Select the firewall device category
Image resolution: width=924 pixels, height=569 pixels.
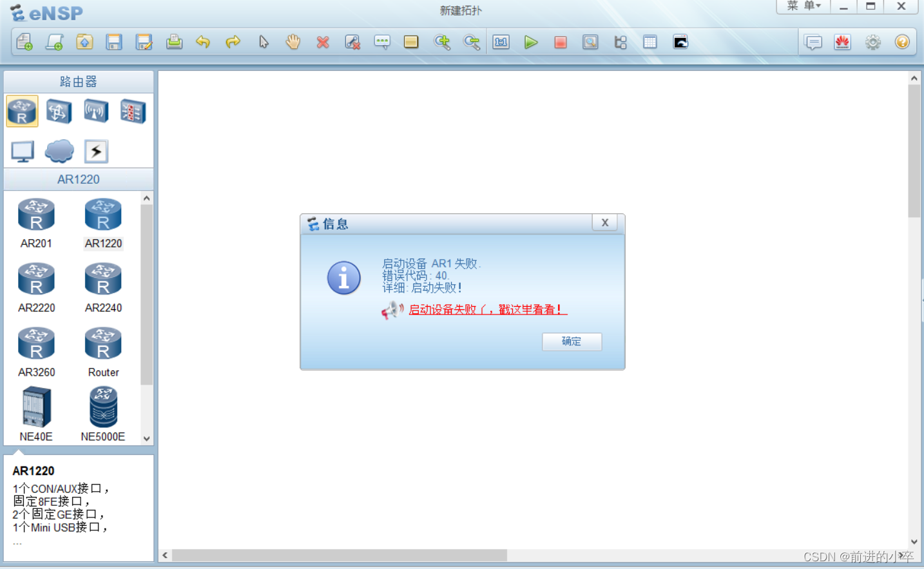pos(133,111)
